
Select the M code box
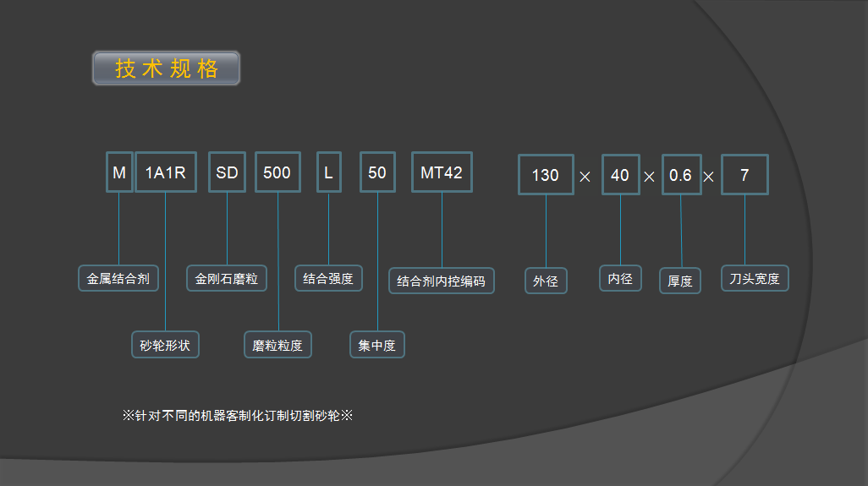pos(119,172)
